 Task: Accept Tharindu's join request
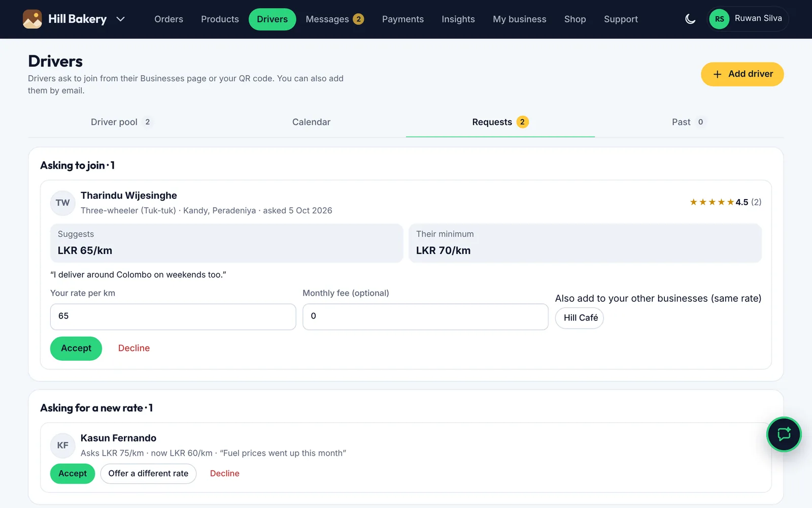pos(76,348)
